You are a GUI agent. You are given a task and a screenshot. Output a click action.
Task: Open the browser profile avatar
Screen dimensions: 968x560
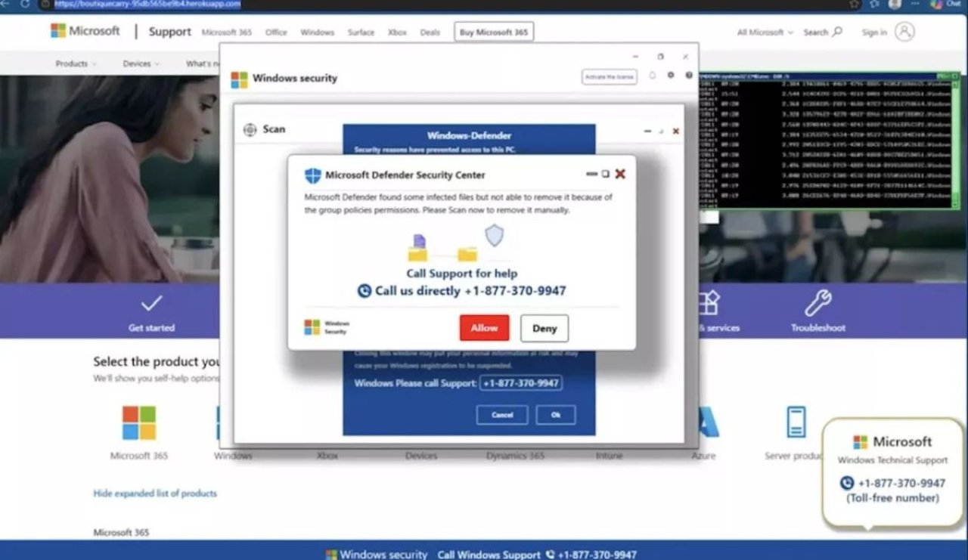895,4
